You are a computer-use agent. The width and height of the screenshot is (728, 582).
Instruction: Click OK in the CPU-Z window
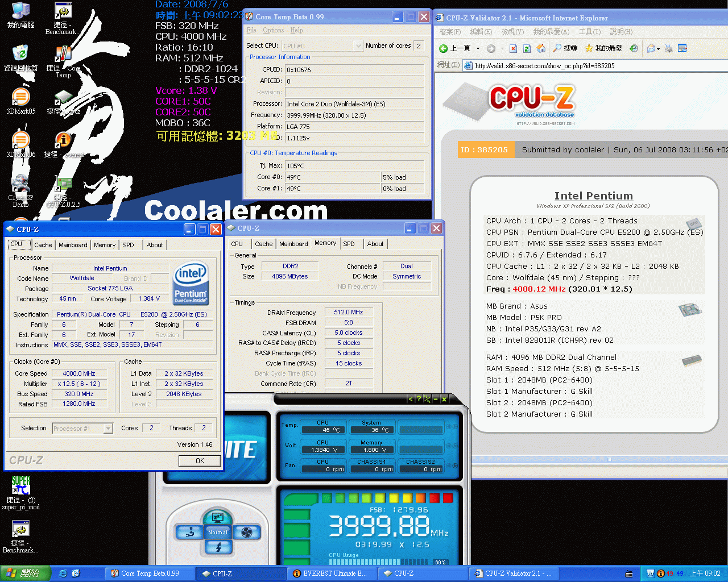[x=200, y=461]
